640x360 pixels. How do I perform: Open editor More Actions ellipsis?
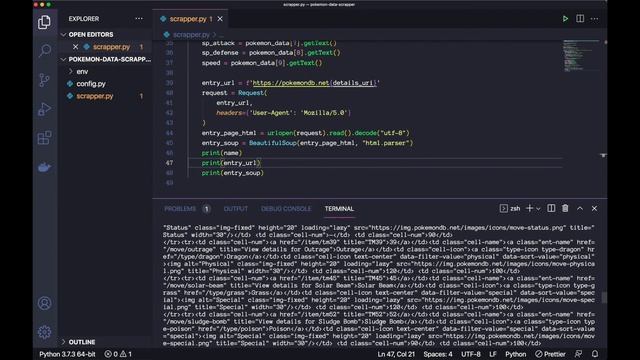click(x=594, y=19)
